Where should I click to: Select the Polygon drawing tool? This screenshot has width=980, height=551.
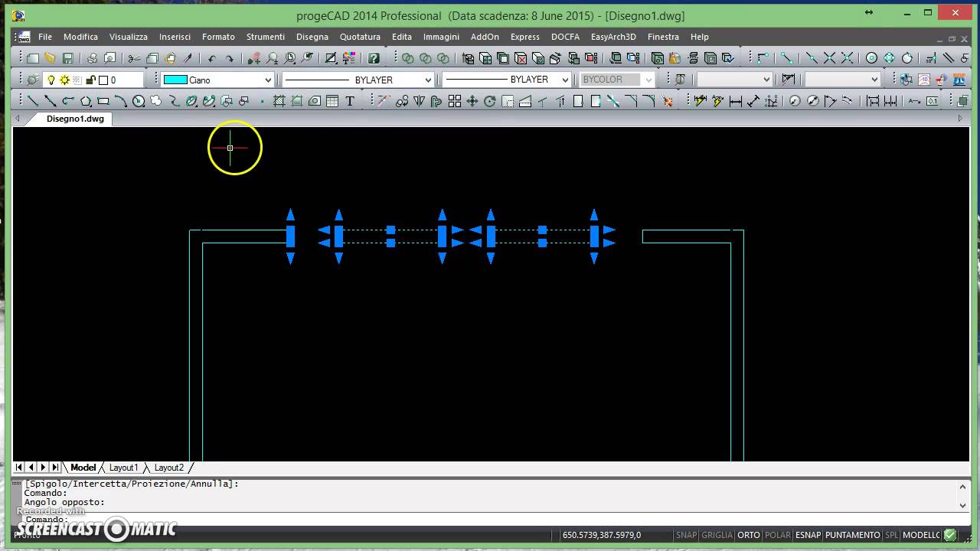pos(86,101)
